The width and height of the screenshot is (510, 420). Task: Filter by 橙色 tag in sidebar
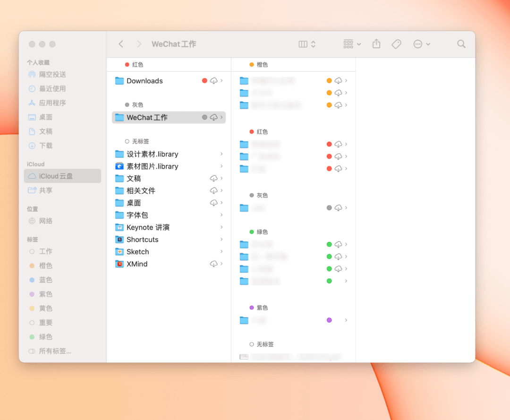[x=62, y=266]
